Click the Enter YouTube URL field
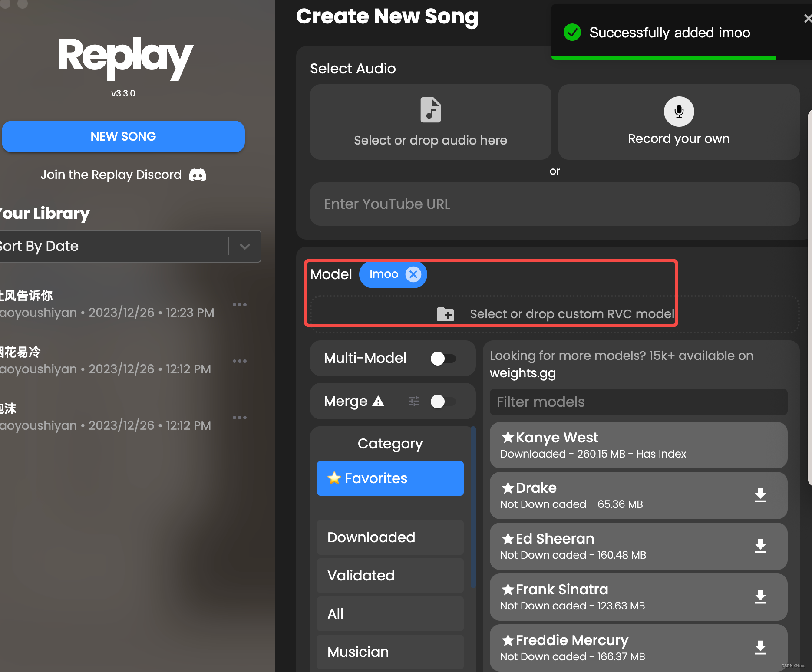The image size is (812, 672). coord(555,204)
